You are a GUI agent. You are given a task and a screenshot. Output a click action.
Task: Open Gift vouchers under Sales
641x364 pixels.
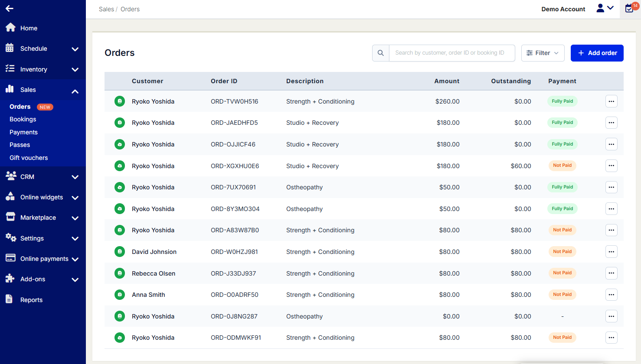(x=29, y=158)
